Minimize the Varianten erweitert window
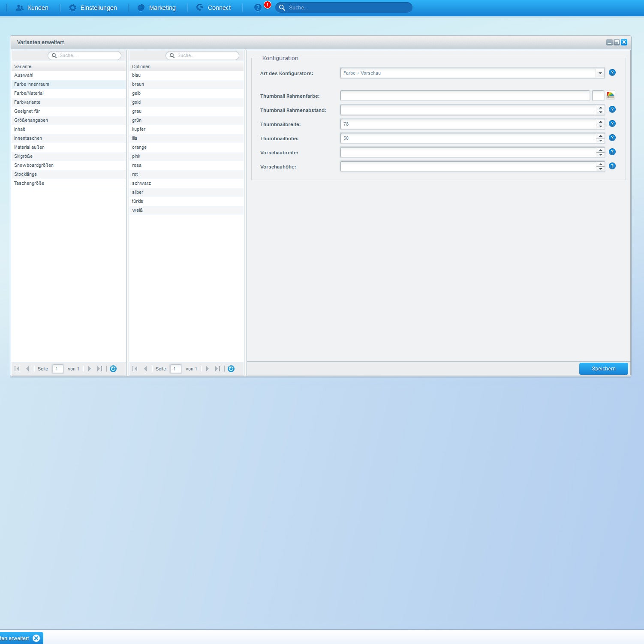 (x=609, y=42)
